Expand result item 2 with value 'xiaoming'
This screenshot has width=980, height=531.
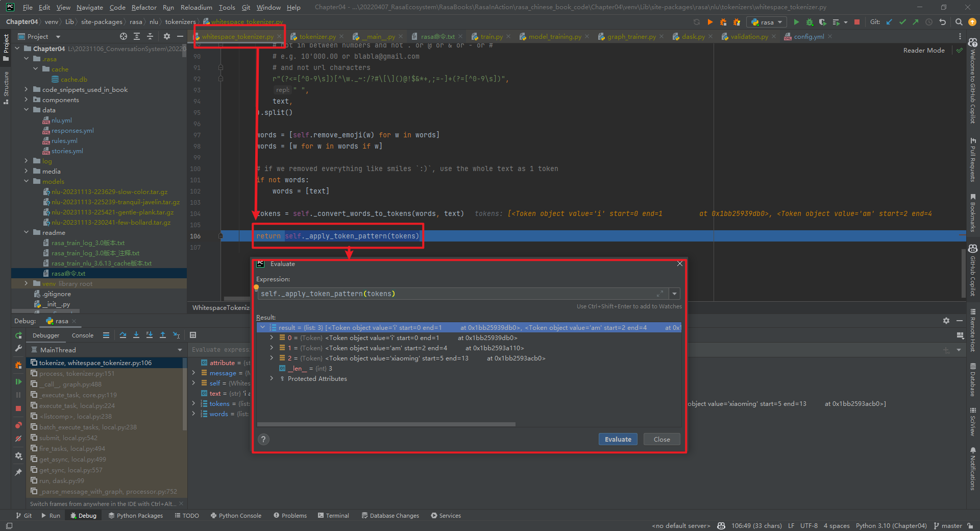pyautogui.click(x=272, y=358)
